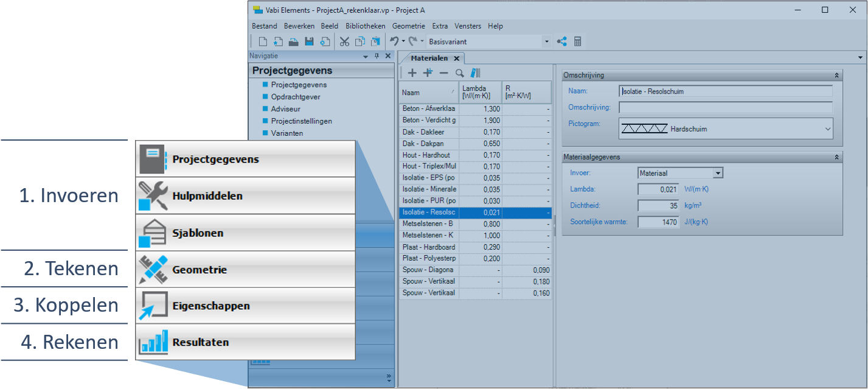The image size is (868, 389).
Task: Click the new project file icon
Action: (x=263, y=41)
